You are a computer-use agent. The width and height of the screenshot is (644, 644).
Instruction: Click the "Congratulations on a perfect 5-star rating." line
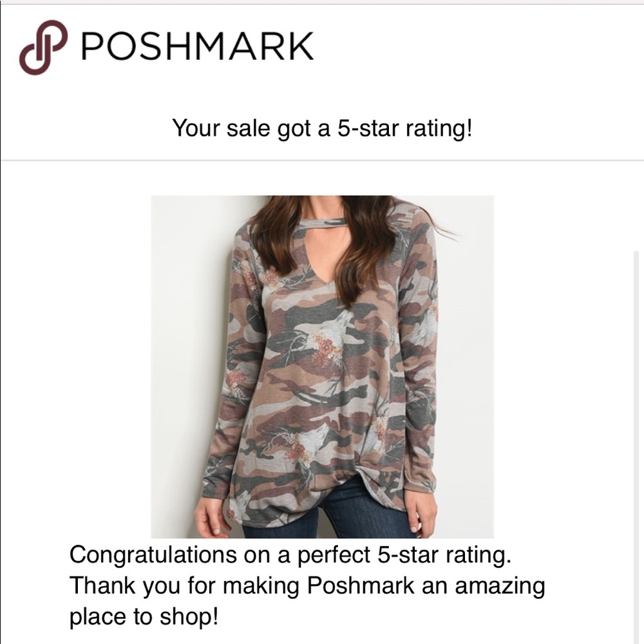click(x=290, y=555)
